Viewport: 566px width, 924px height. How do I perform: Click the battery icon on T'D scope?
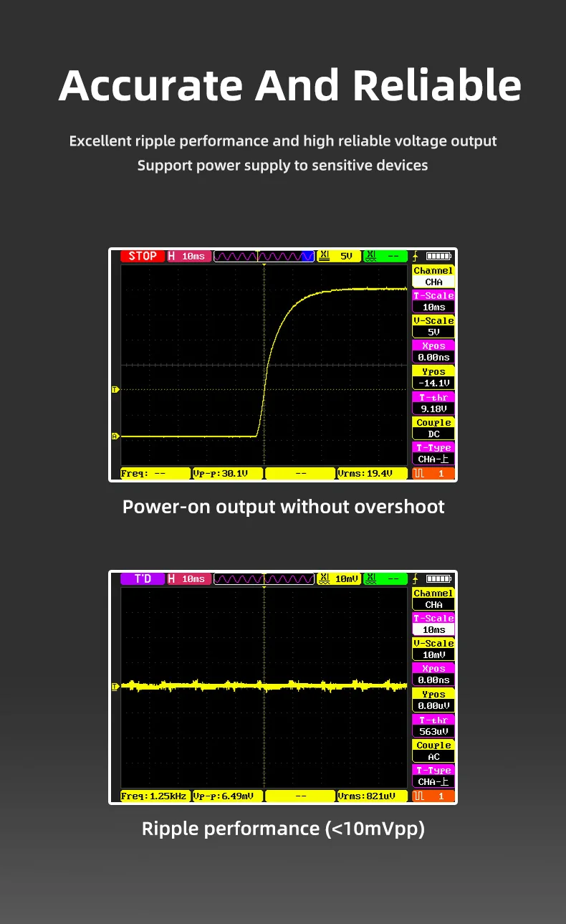pos(439,578)
